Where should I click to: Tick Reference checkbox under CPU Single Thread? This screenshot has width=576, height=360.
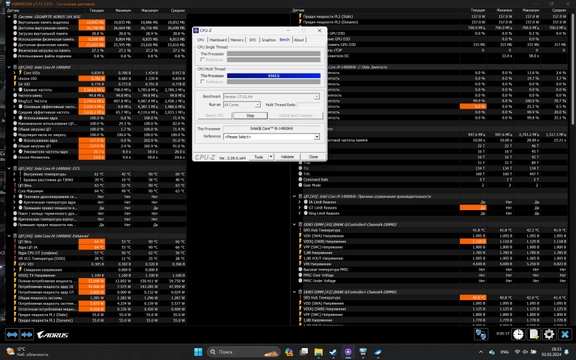pos(202,60)
